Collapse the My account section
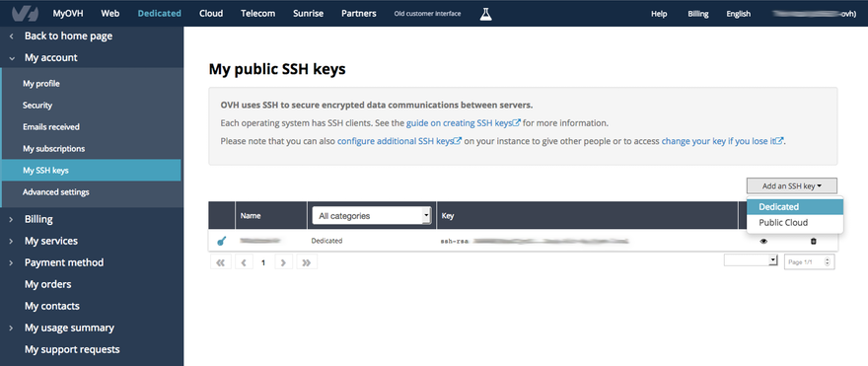 tap(12, 57)
